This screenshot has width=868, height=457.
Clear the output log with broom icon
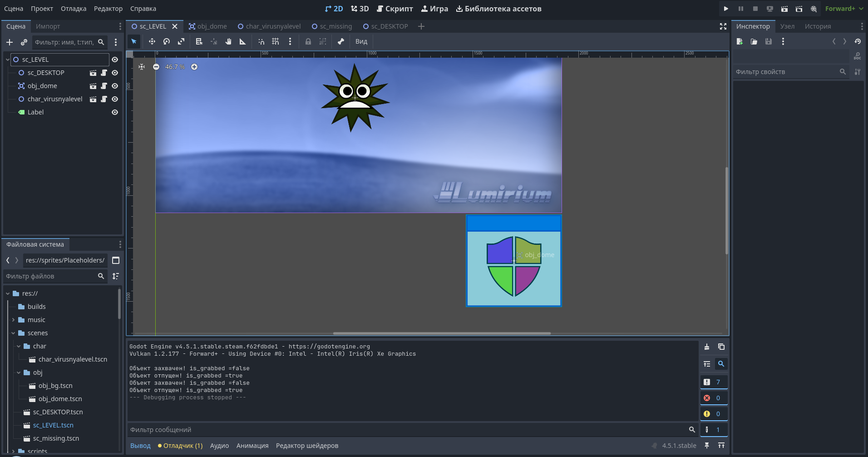point(707,347)
